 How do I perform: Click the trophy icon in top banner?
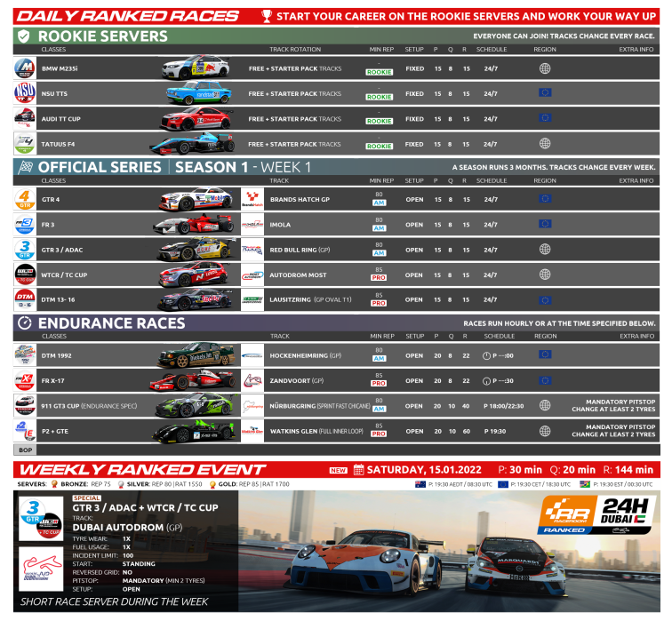coord(267,16)
